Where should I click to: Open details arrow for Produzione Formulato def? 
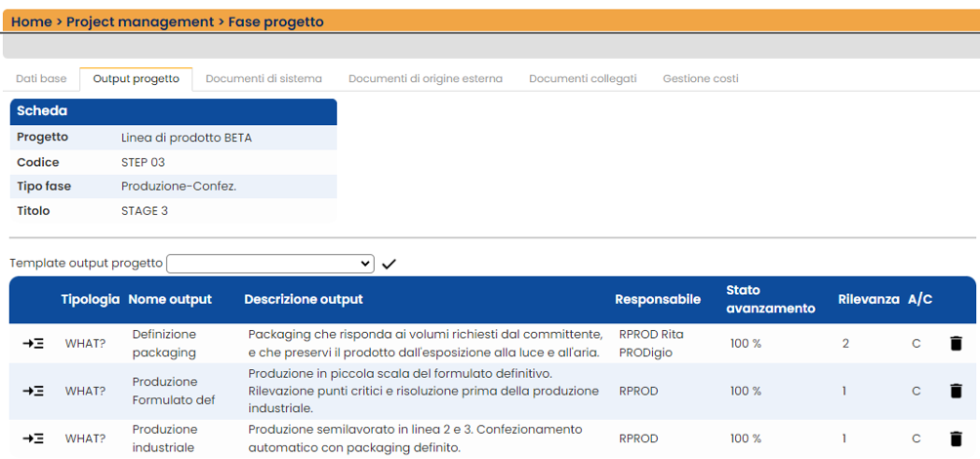point(33,391)
